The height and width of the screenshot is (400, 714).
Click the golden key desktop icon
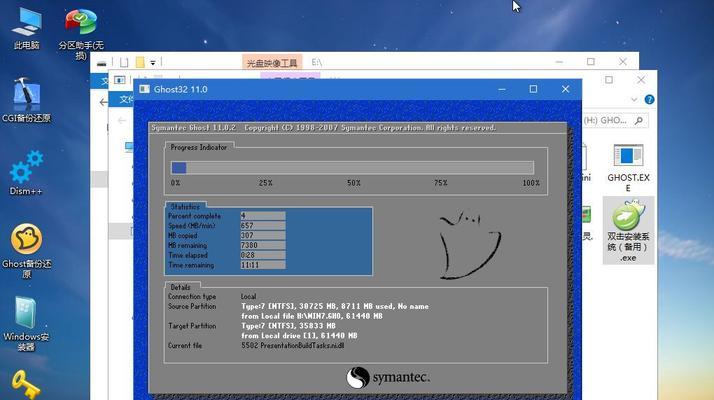(26, 385)
